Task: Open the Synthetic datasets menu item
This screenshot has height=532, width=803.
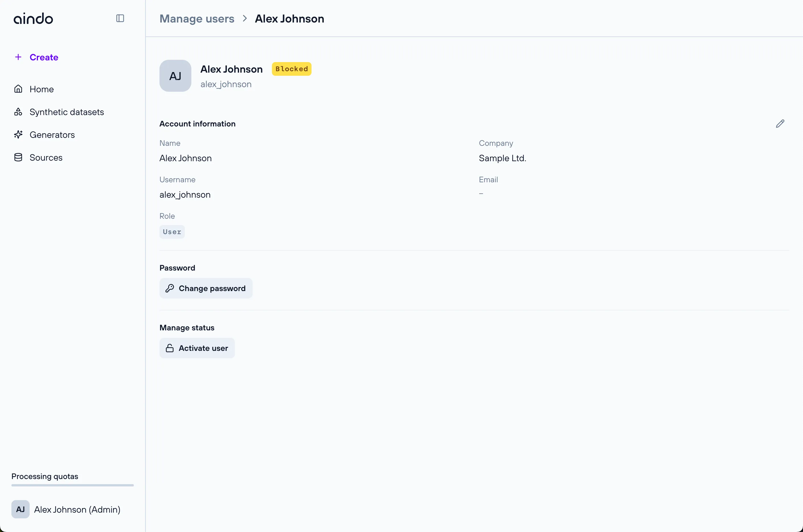Action: tap(67, 112)
